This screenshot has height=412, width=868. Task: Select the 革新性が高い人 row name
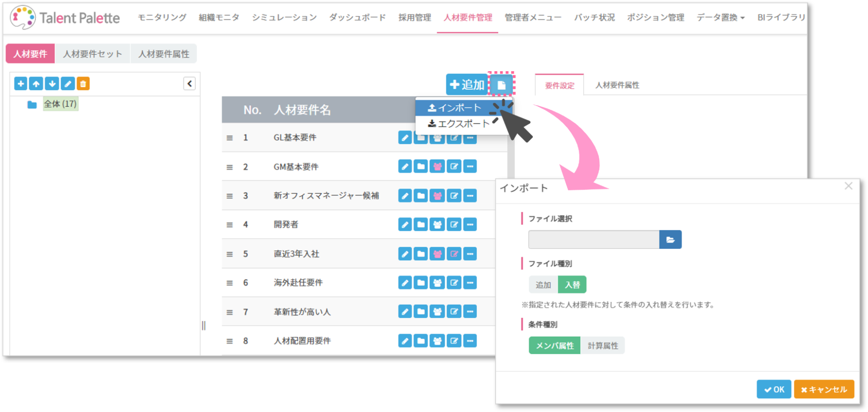302,312
